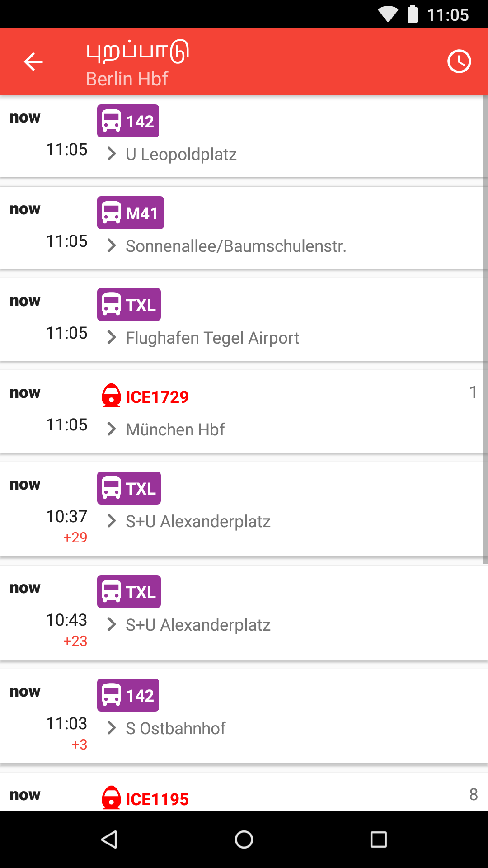Tap the S Ostbahnhof destination text
Screen dimensions: 488x868
(x=175, y=728)
